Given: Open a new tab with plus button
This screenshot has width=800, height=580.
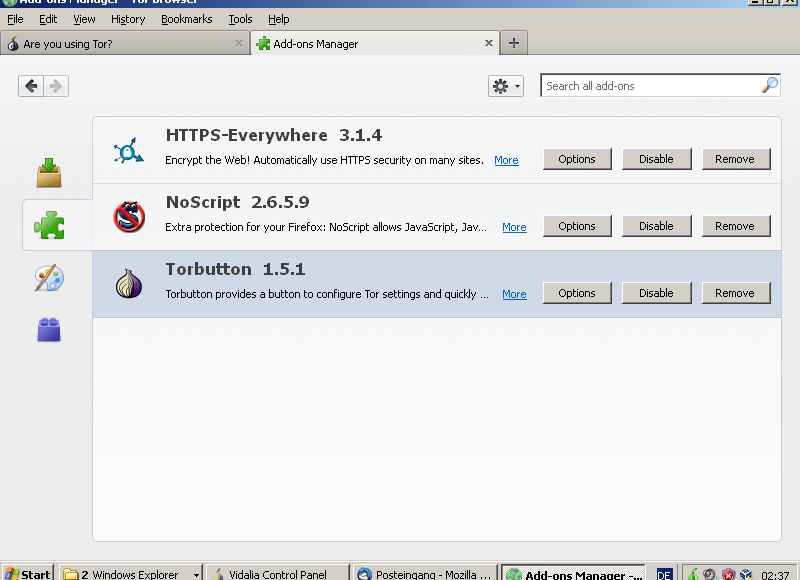Looking at the screenshot, I should click(514, 43).
